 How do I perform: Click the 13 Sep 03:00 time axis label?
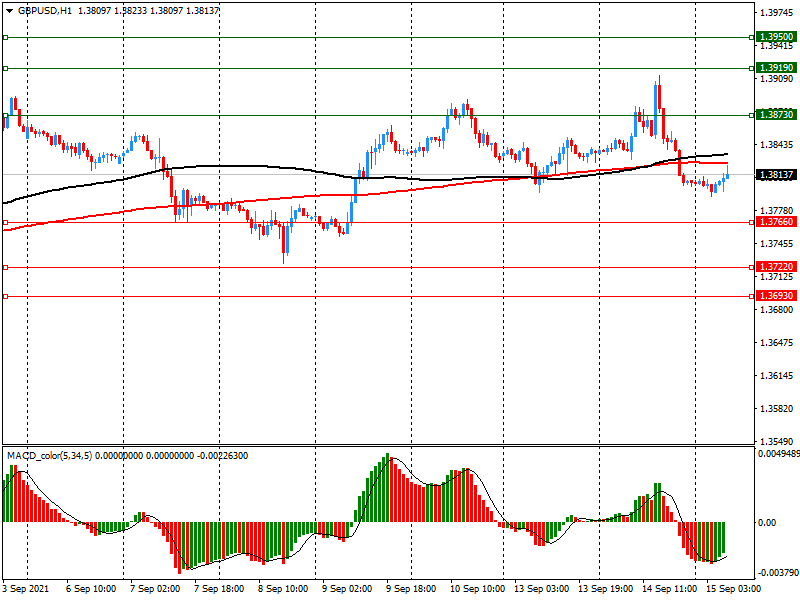point(541,589)
